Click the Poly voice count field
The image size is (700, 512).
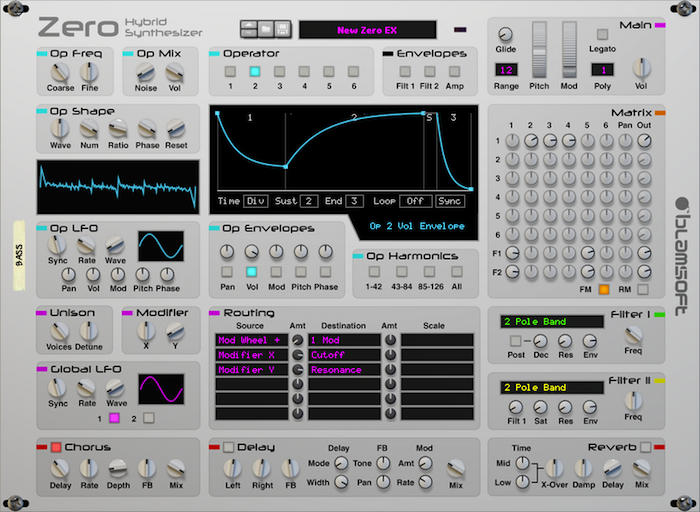(603, 70)
